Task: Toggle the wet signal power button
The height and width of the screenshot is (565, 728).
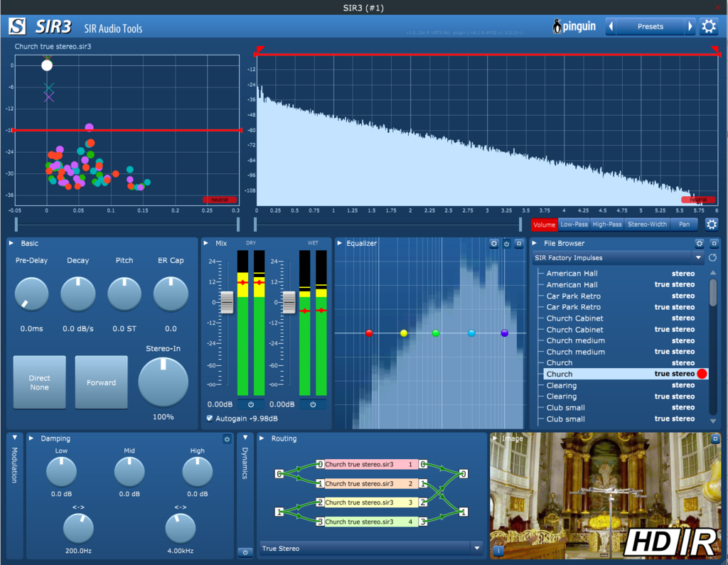Action: tap(313, 404)
